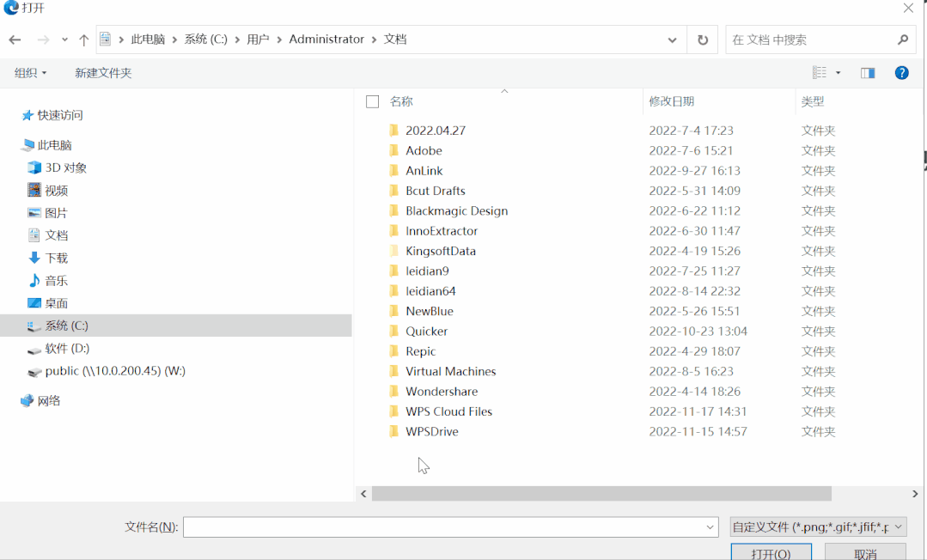927x560 pixels.
Task: Sort by the 类型 column header
Action: coord(813,101)
